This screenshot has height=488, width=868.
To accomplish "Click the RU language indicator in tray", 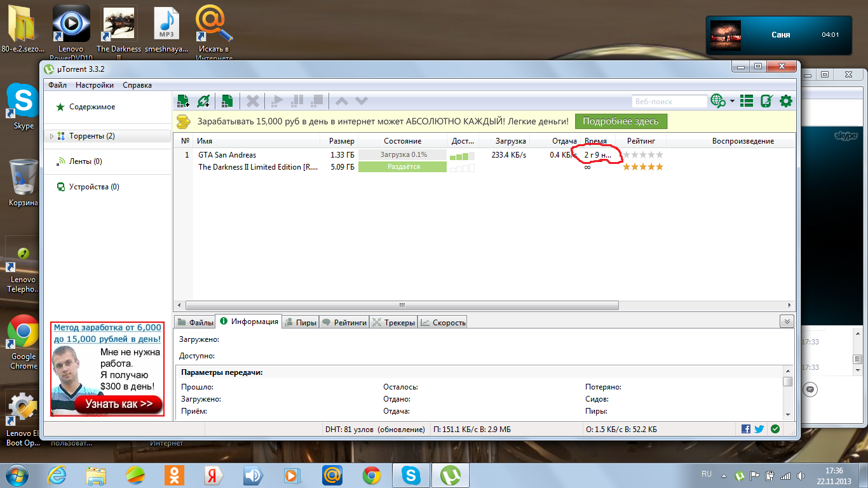I will [706, 474].
